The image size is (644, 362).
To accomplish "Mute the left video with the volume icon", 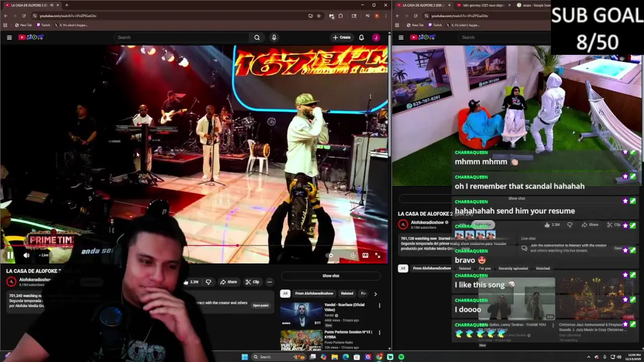I will (26, 255).
